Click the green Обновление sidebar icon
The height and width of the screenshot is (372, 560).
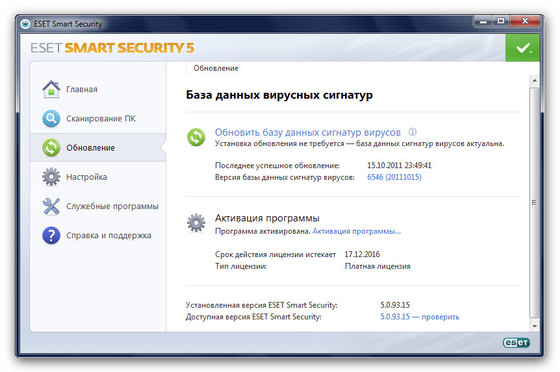click(x=51, y=148)
